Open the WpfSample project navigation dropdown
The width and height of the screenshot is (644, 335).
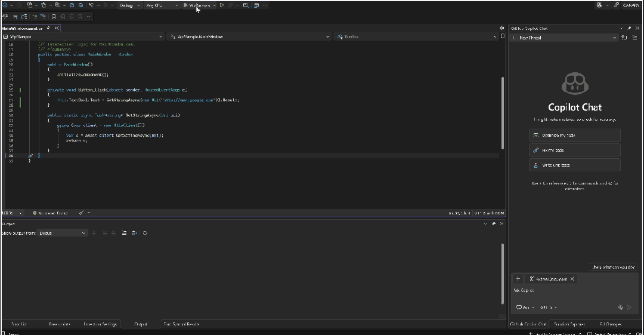point(82,36)
